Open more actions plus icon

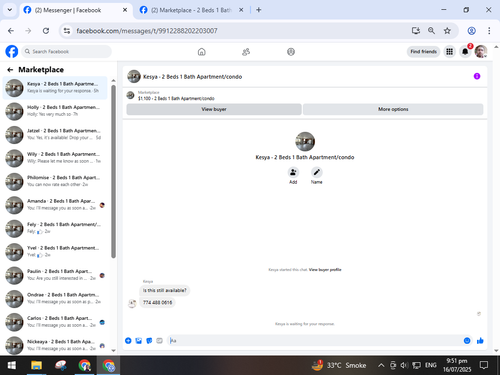pos(128,341)
